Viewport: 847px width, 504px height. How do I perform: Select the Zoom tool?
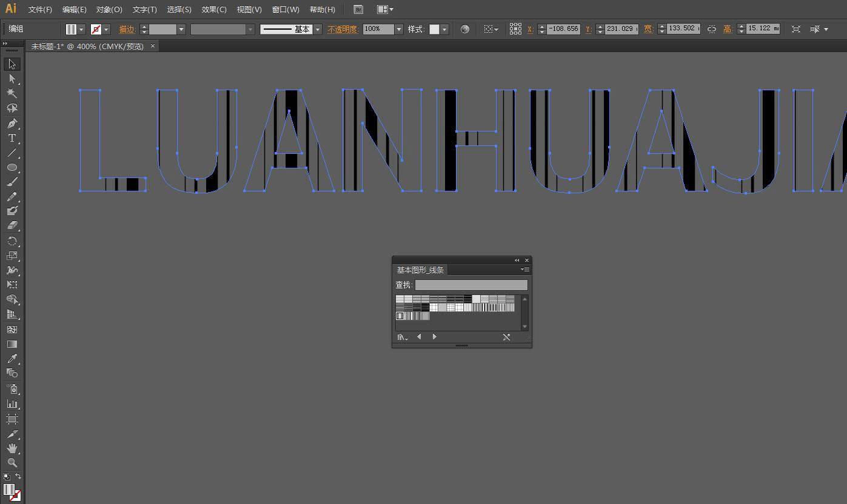[12, 463]
